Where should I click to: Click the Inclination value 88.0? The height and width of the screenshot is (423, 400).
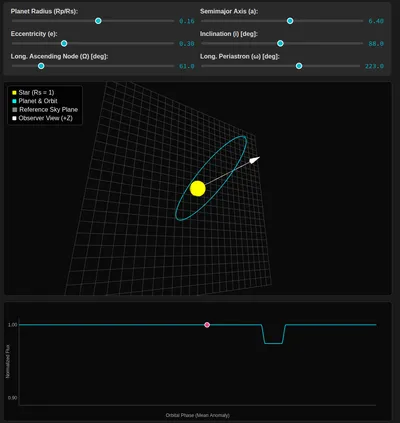pos(376,44)
